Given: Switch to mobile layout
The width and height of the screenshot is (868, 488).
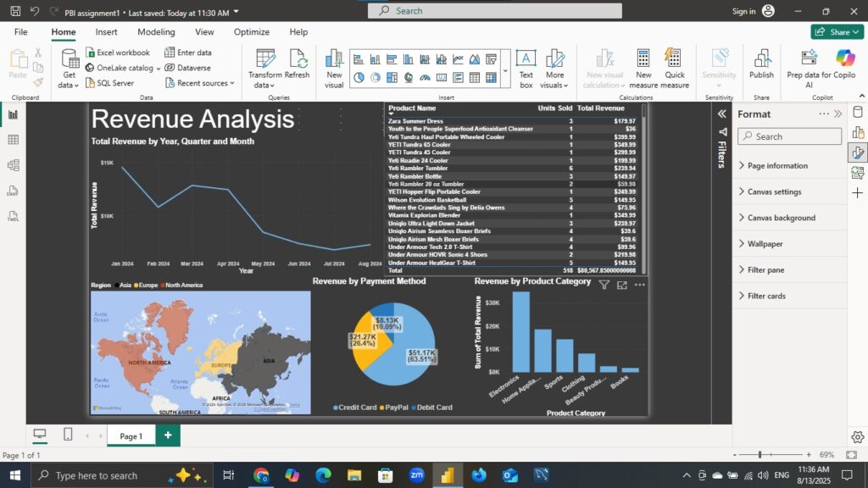Looking at the screenshot, I should (x=68, y=435).
